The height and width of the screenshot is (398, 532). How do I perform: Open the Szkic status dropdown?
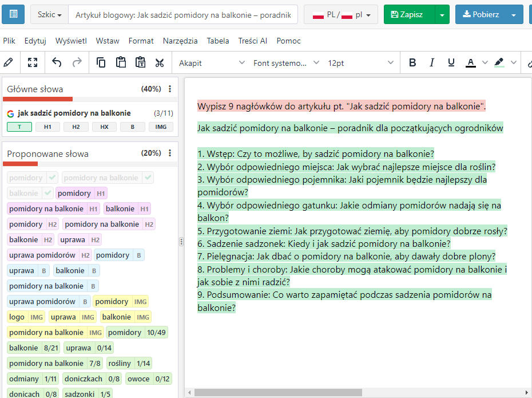tap(50, 14)
